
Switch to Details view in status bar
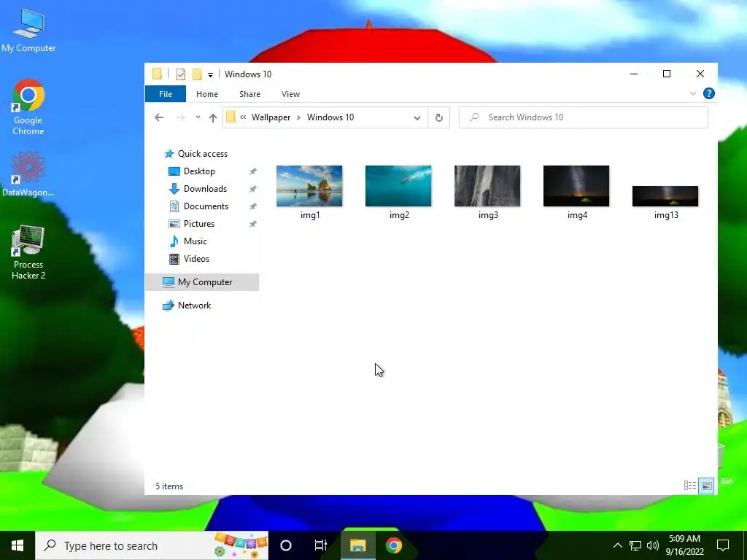point(690,486)
